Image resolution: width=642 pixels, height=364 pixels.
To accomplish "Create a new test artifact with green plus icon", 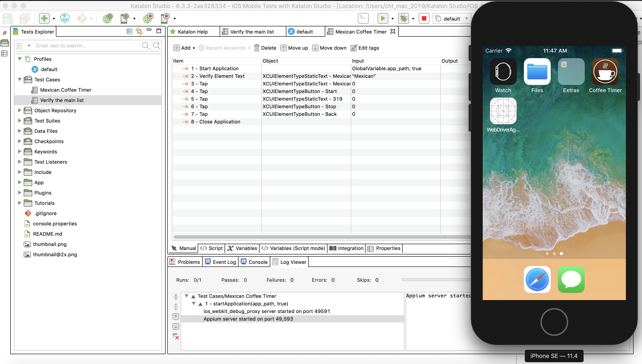I will pyautogui.click(x=44, y=18).
